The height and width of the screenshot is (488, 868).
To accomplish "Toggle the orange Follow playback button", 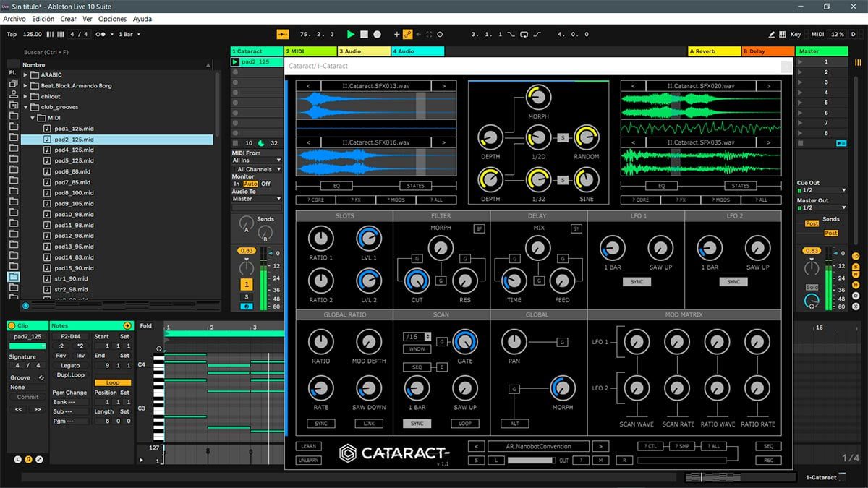I will tap(282, 34).
